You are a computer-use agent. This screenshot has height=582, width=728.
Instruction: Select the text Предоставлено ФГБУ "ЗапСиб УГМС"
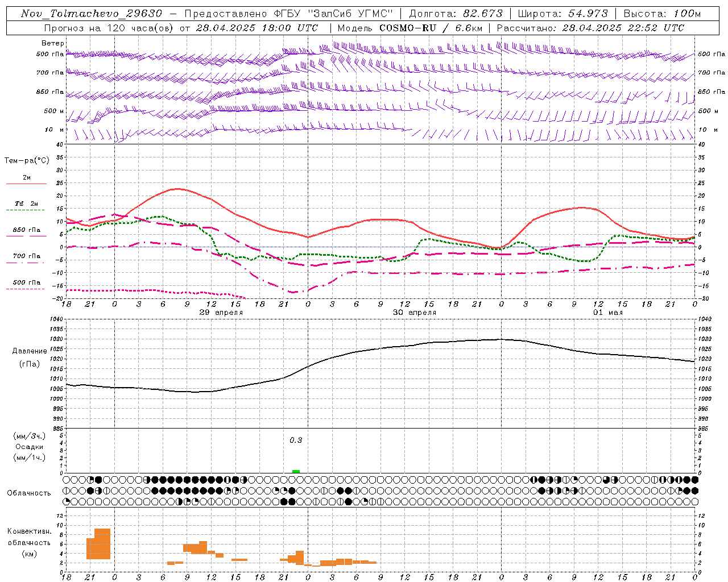[289, 14]
